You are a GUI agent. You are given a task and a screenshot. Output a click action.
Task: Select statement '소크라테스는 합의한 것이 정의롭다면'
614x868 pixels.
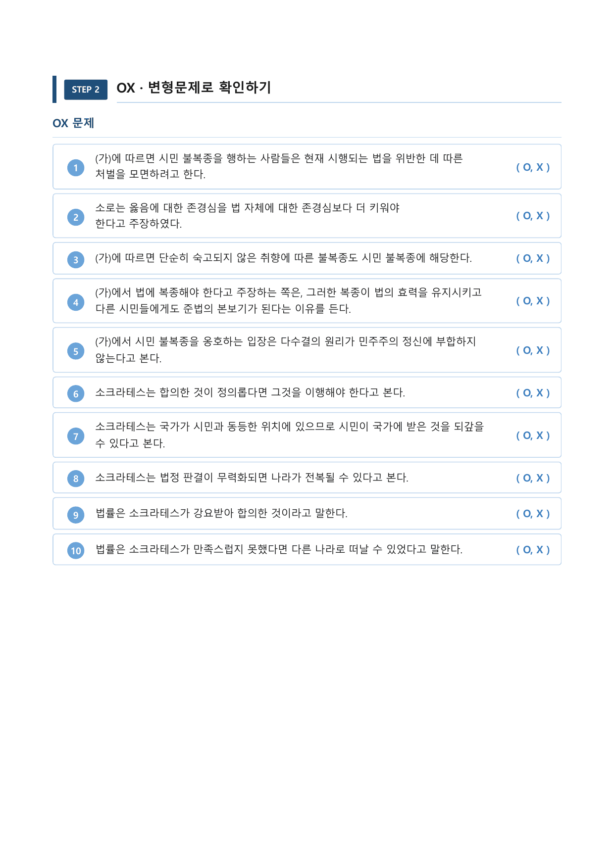pos(250,392)
